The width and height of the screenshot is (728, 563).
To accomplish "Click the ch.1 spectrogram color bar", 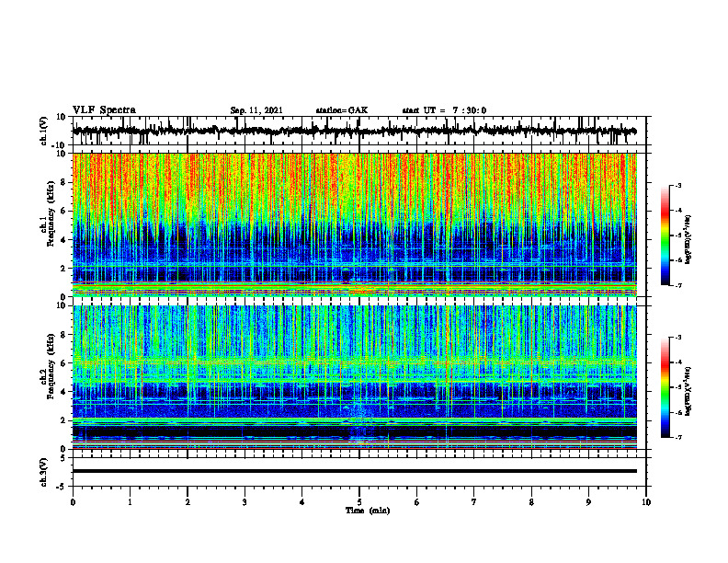I will click(665, 236).
